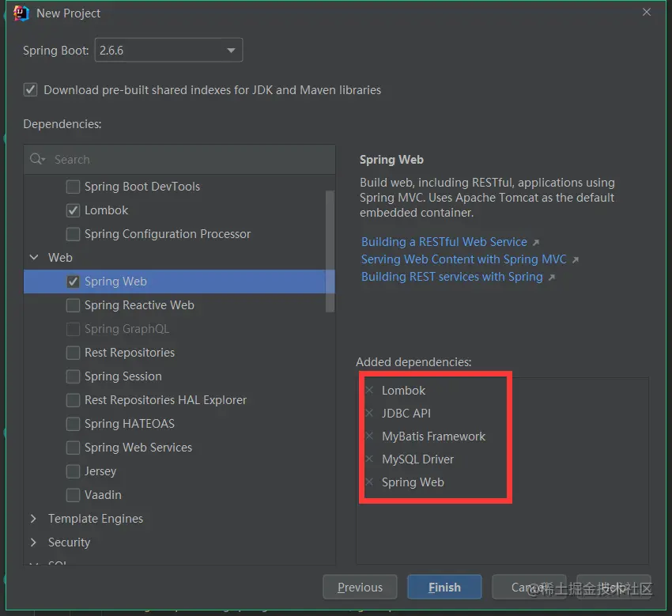Select the Web category label

[x=60, y=258]
